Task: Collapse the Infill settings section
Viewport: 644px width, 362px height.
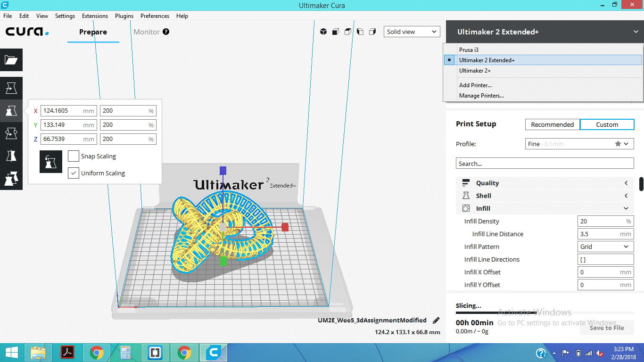Action: coord(545,208)
